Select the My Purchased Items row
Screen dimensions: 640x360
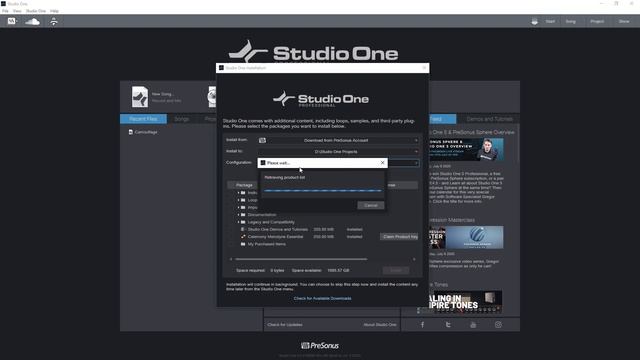pos(266,244)
